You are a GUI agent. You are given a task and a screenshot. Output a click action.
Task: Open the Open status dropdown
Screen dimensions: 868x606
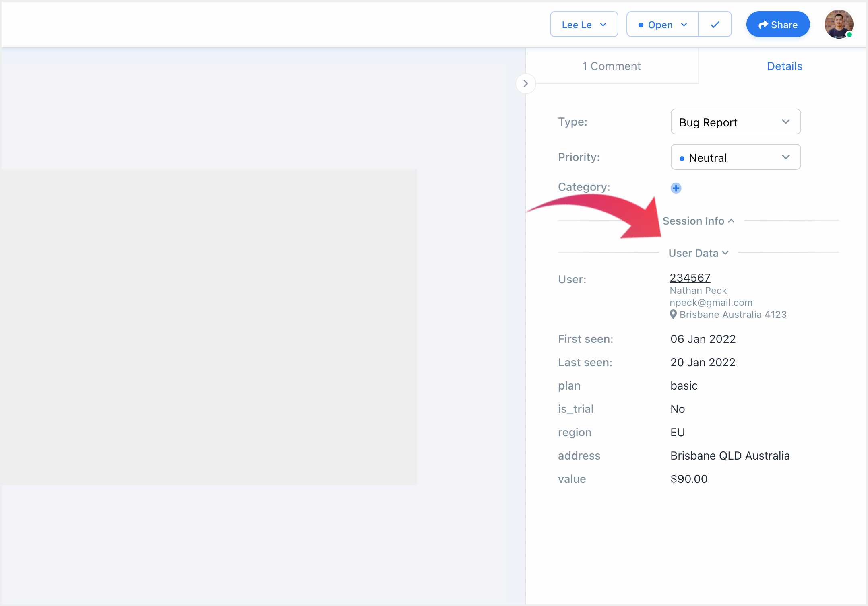(x=663, y=25)
